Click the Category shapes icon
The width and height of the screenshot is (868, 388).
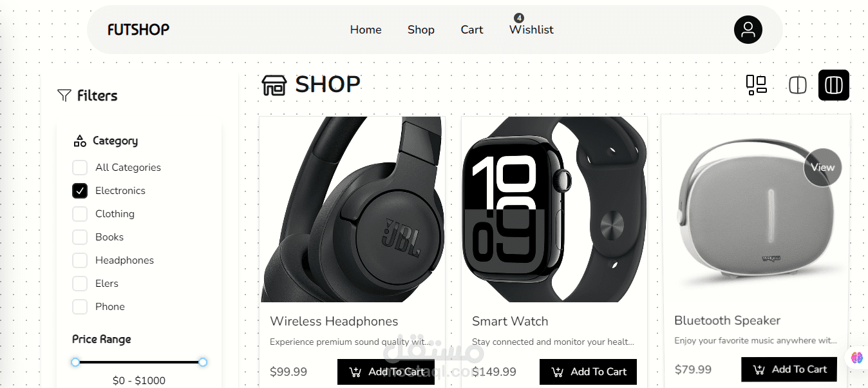click(80, 141)
